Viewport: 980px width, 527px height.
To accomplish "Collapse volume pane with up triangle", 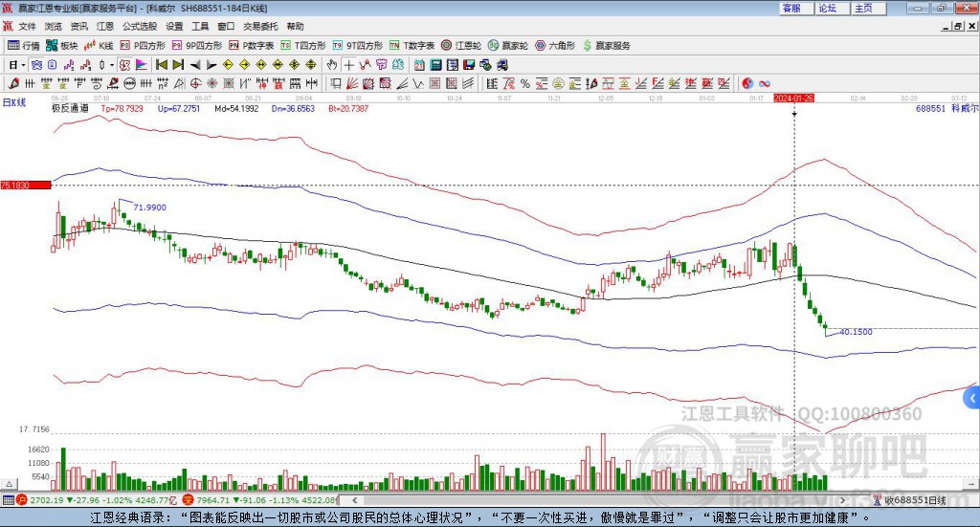I will [x=9, y=484].
